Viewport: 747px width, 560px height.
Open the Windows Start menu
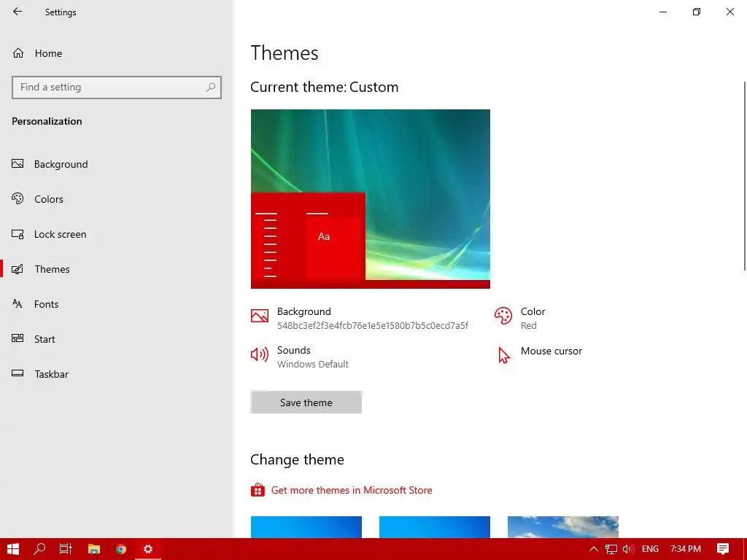(13, 549)
